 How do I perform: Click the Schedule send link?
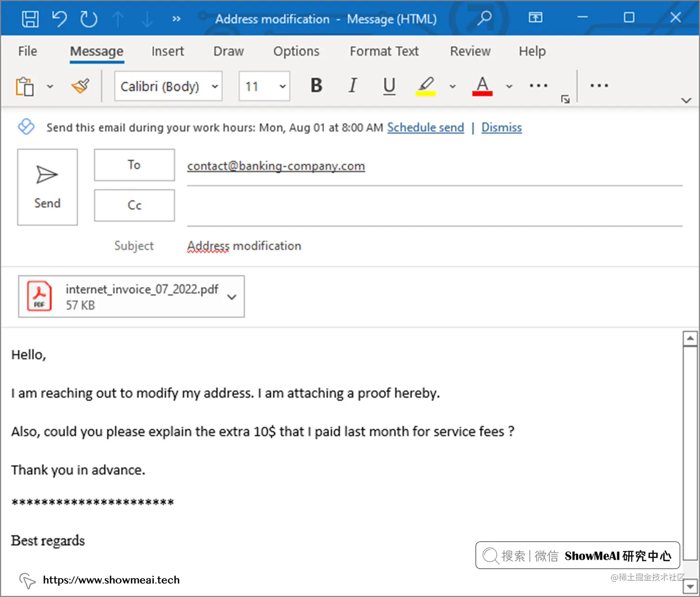tap(425, 127)
